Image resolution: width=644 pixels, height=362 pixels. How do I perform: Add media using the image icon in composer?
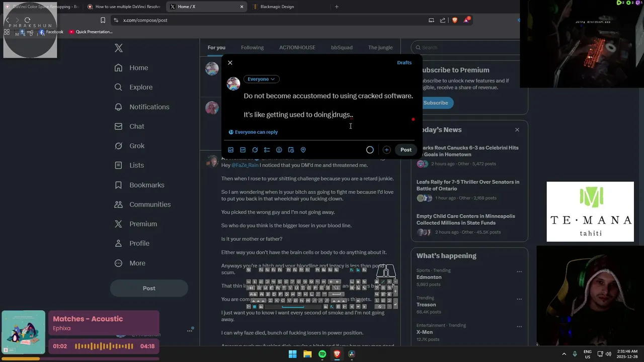point(231,150)
